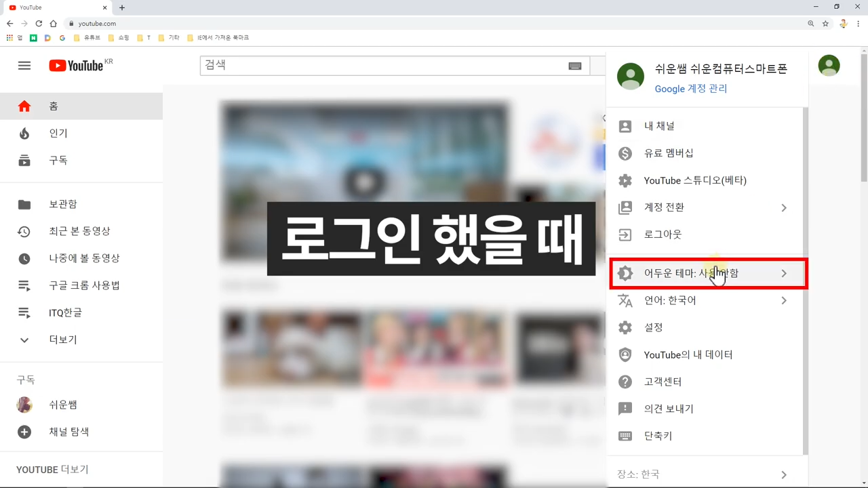Screen dimensions: 868x488
Task: Open the 기타 bookmark folder
Action: (x=169, y=38)
